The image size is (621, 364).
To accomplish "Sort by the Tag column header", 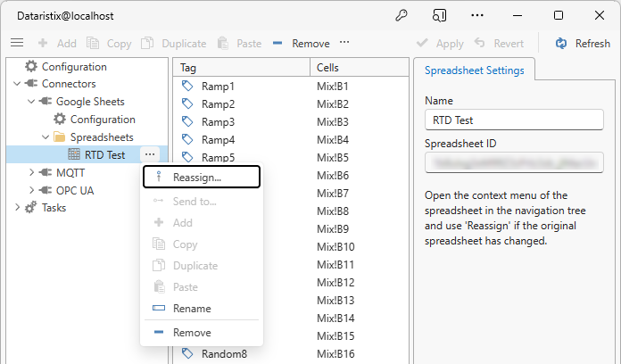I will click(242, 67).
